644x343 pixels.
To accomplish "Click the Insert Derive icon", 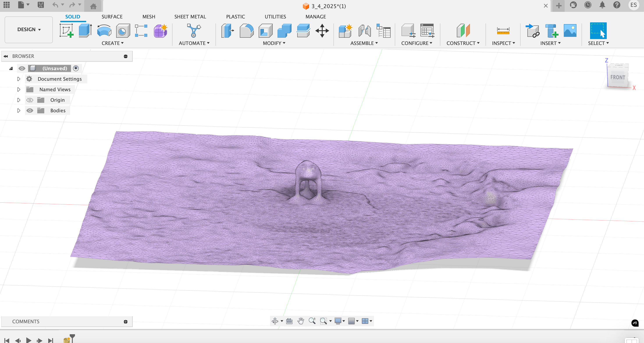I will (x=532, y=31).
